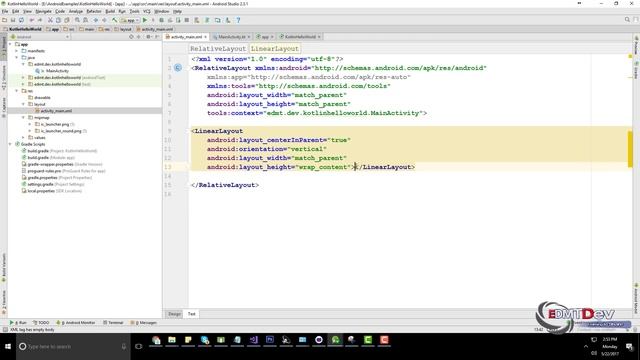Open the TODO tool window button
The width and height of the screenshot is (640, 360).
click(x=41, y=322)
